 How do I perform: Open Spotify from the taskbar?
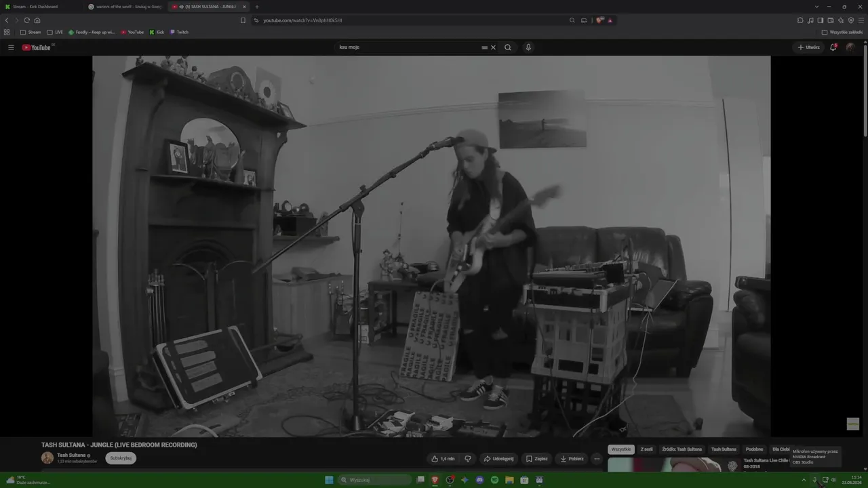pos(494,480)
